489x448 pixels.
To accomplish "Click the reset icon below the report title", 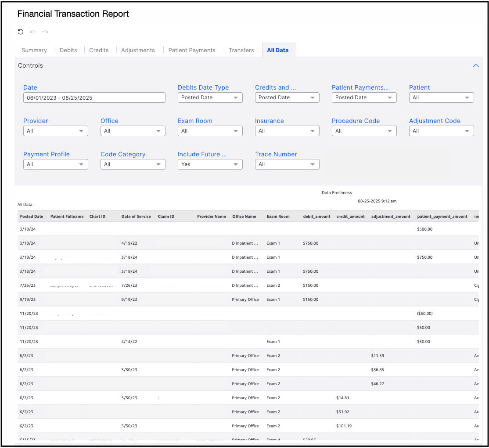I will point(21,32).
